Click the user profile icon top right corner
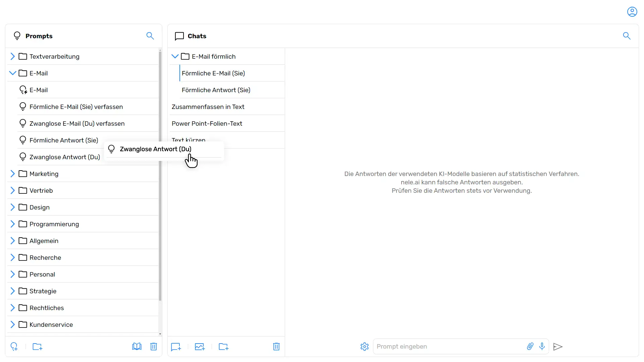 [632, 11]
